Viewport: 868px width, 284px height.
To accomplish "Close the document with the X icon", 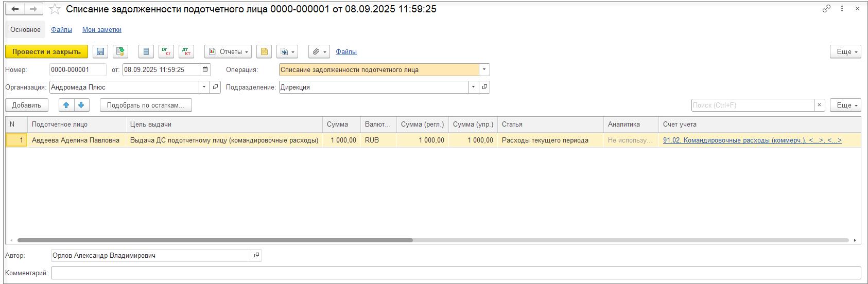I will pyautogui.click(x=857, y=9).
